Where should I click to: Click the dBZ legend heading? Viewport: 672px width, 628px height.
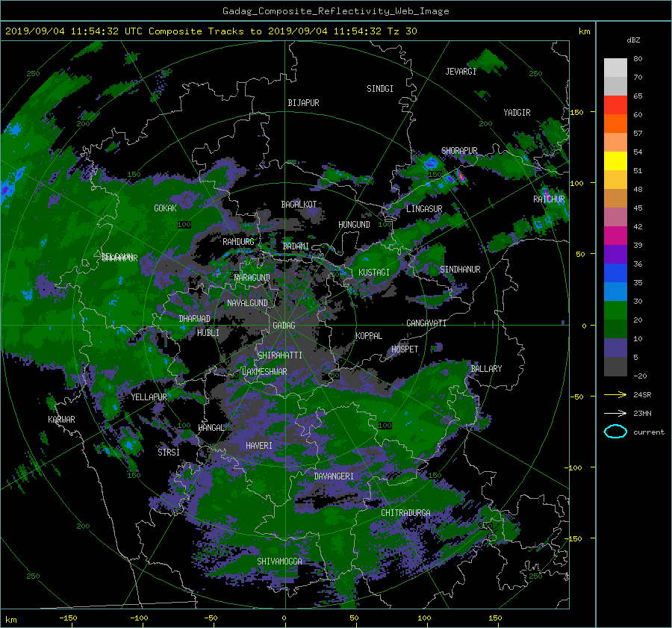633,40
